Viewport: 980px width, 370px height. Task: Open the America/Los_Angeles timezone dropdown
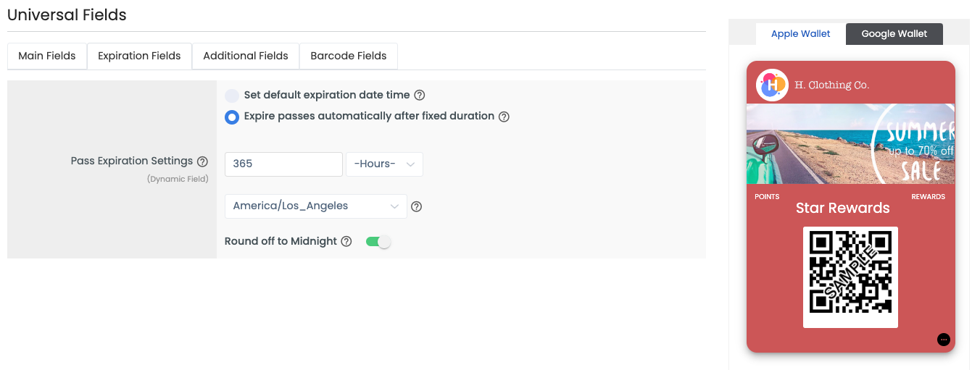316,206
